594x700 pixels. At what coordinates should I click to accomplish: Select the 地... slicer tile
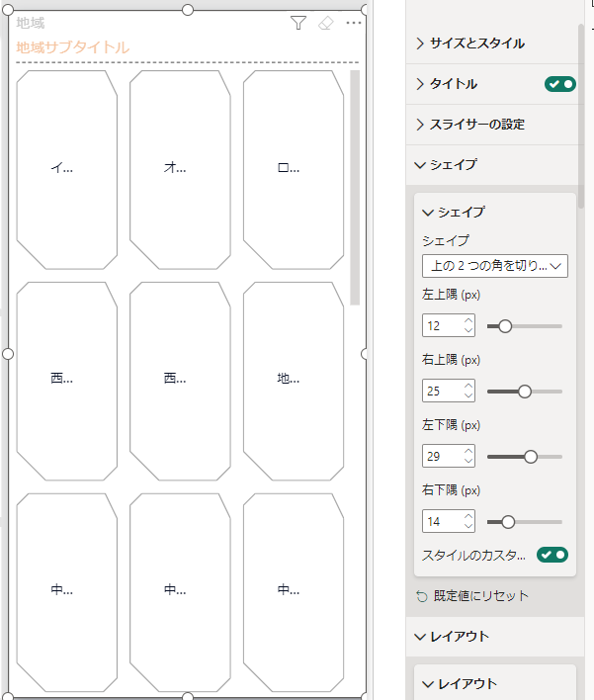tap(294, 382)
